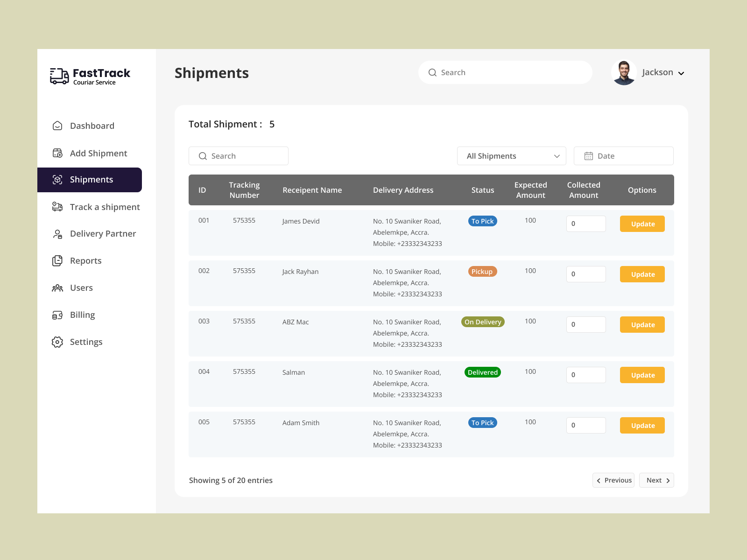The height and width of the screenshot is (560, 747).
Task: Select the Reports icon in sidebar
Action: [57, 260]
